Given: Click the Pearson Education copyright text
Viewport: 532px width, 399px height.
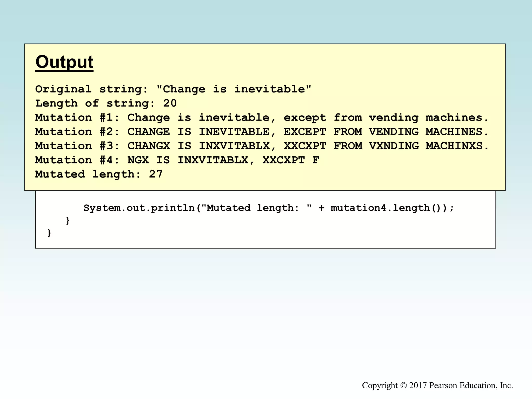Looking at the screenshot, I should point(437,385).
